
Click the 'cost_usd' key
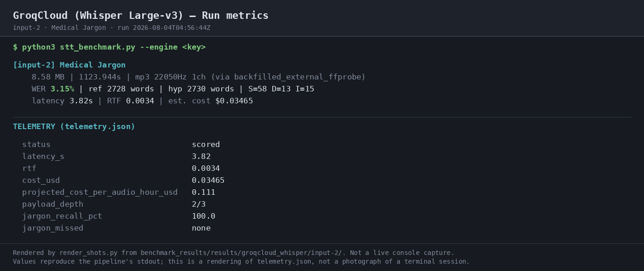41,181
